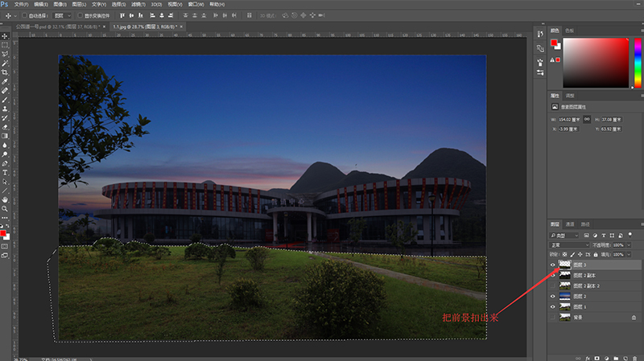Select the Hand tool
The width and height of the screenshot is (644, 361).
[x=5, y=199]
